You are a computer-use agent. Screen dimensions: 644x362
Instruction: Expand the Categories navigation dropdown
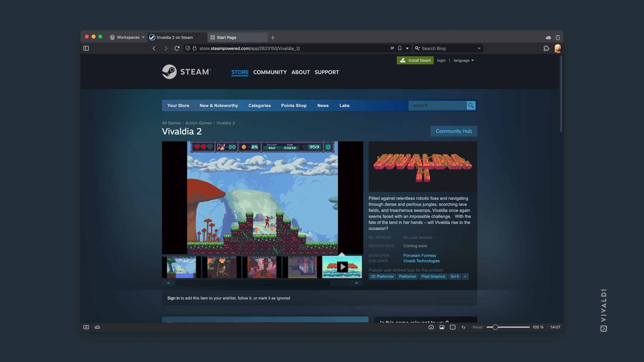point(259,105)
